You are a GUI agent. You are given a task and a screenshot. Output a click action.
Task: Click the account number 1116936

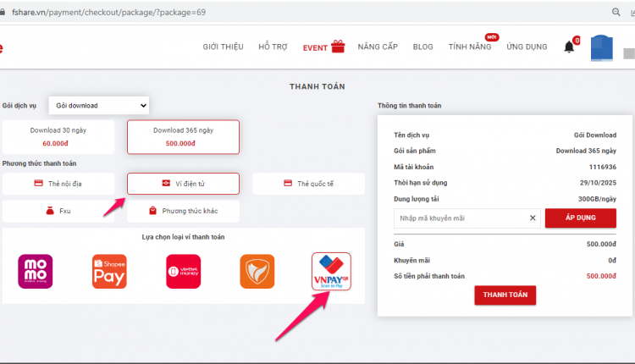(x=603, y=167)
